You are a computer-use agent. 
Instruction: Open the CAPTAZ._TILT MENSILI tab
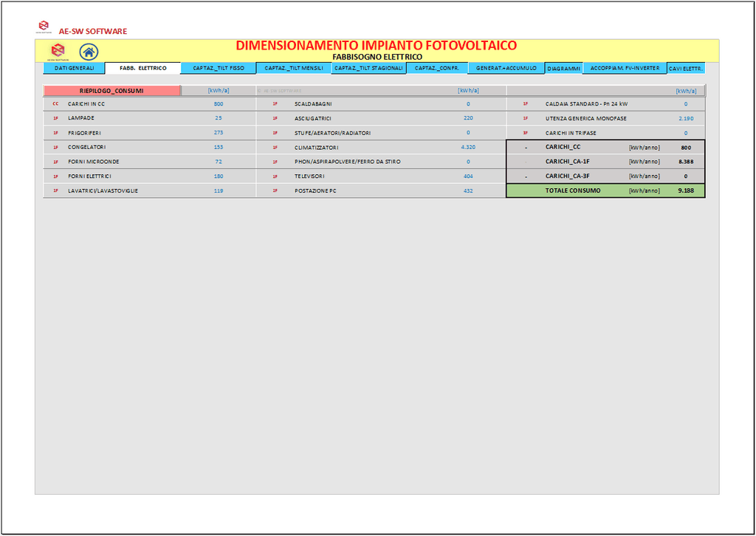(294, 68)
